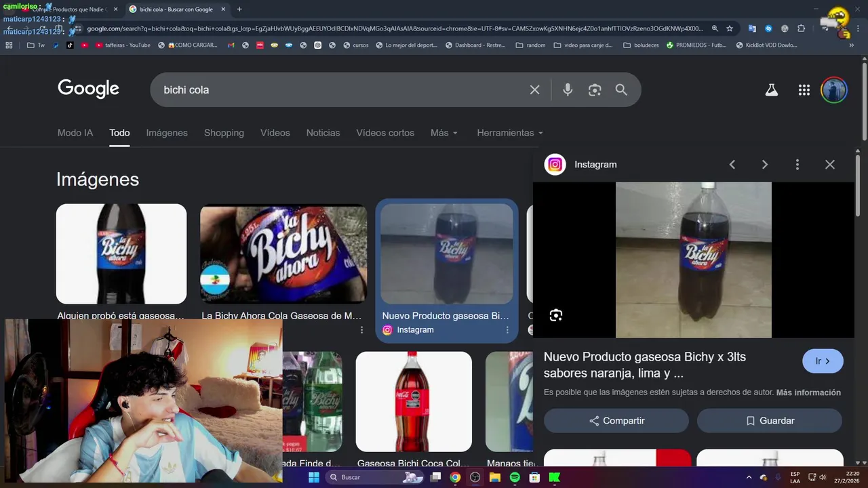Click the magnifying glass search button
This screenshot has height=488, width=868.
(621, 89)
